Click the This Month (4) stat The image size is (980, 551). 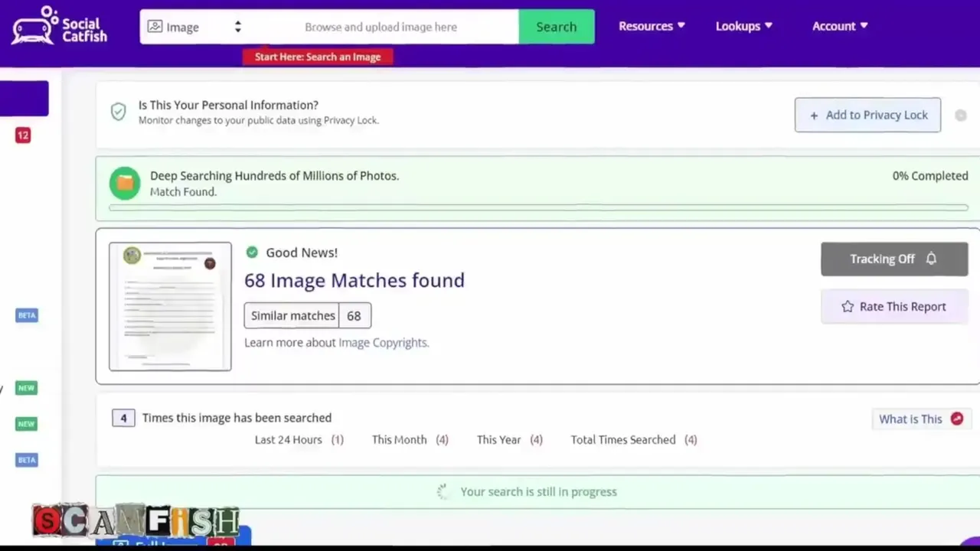[410, 439]
